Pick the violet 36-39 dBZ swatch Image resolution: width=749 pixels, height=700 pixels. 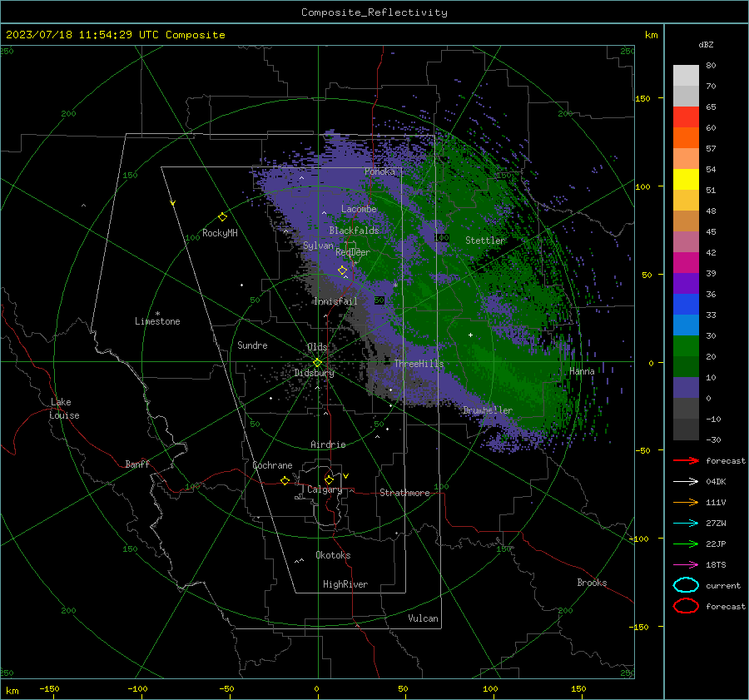(x=686, y=284)
